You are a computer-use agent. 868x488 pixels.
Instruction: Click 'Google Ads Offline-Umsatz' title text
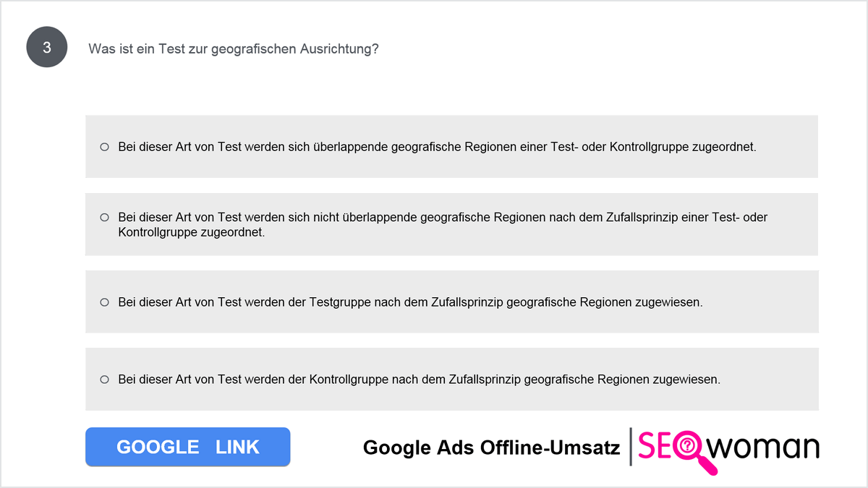[491, 448]
